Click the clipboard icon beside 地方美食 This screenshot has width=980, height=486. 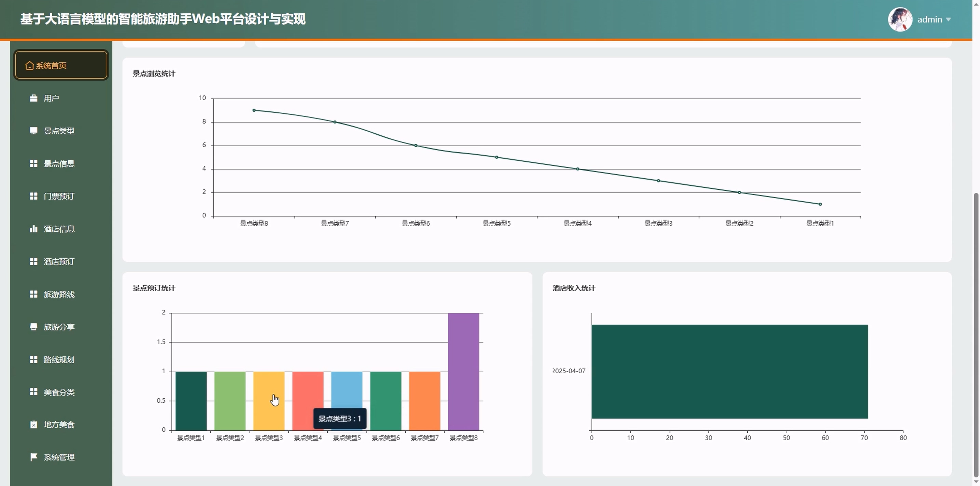(33, 424)
